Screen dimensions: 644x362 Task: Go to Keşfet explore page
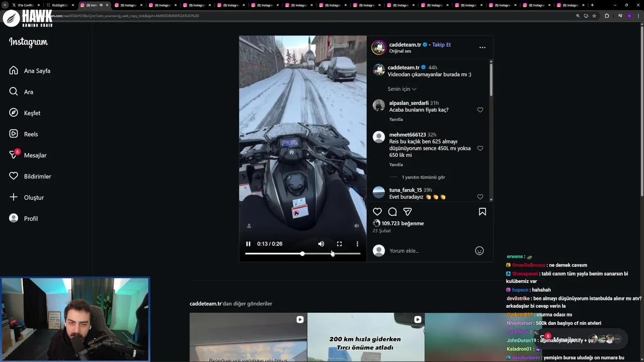coord(25,113)
